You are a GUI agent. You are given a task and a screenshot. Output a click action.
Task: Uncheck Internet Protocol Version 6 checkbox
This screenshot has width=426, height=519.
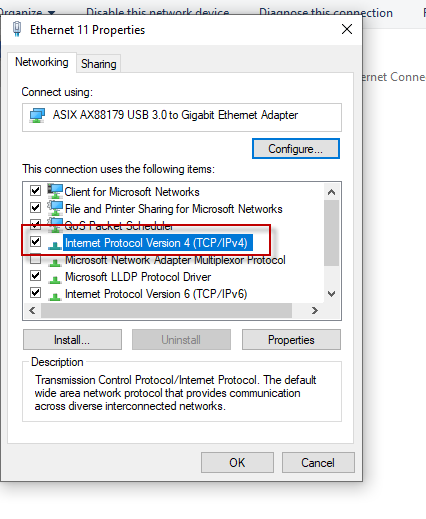click(x=35, y=292)
